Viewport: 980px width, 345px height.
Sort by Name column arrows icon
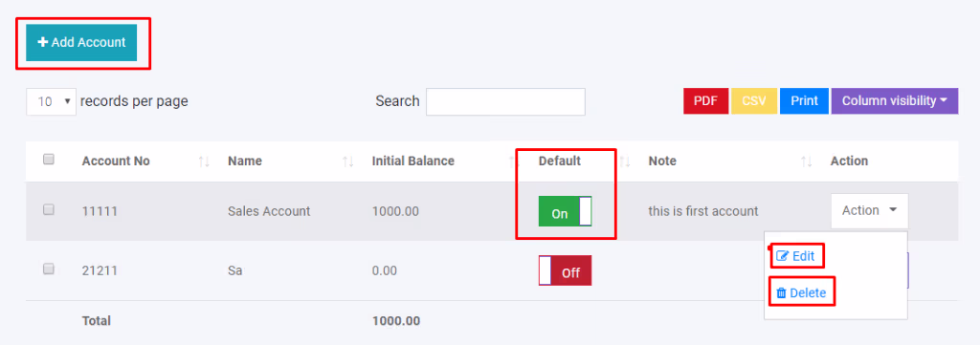[348, 162]
